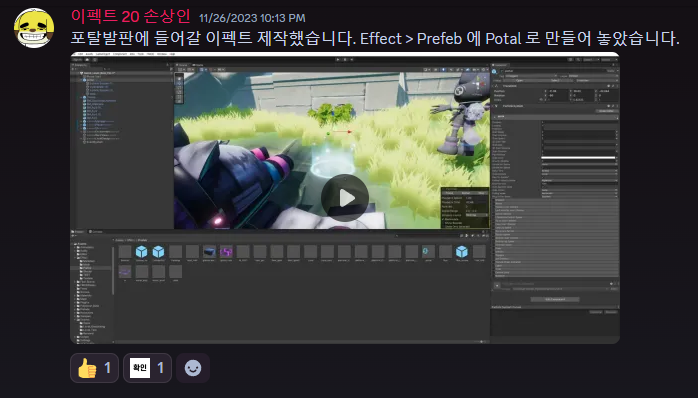Viewport: 698px width, 398px height.
Task: Click the thumbs up reaction
Action: (94, 368)
